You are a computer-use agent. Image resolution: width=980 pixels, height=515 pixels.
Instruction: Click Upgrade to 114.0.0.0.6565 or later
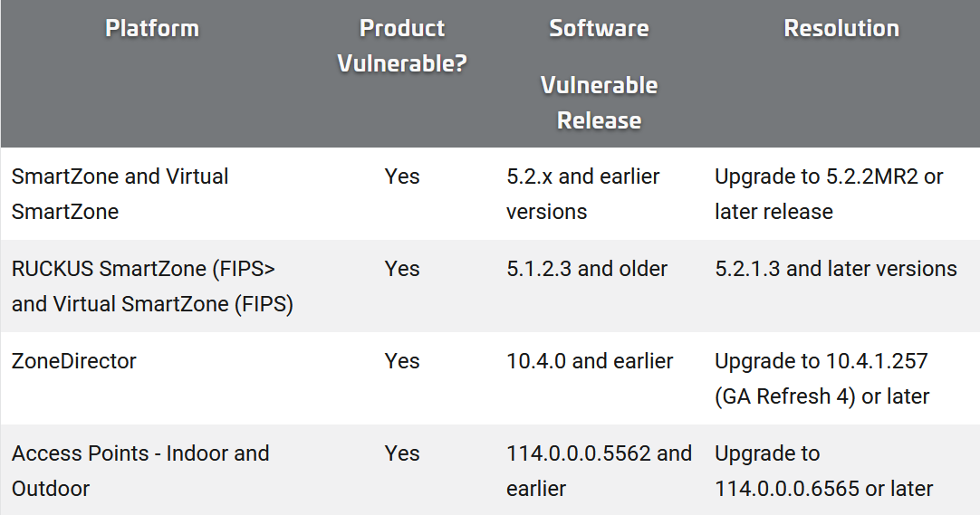click(x=823, y=471)
